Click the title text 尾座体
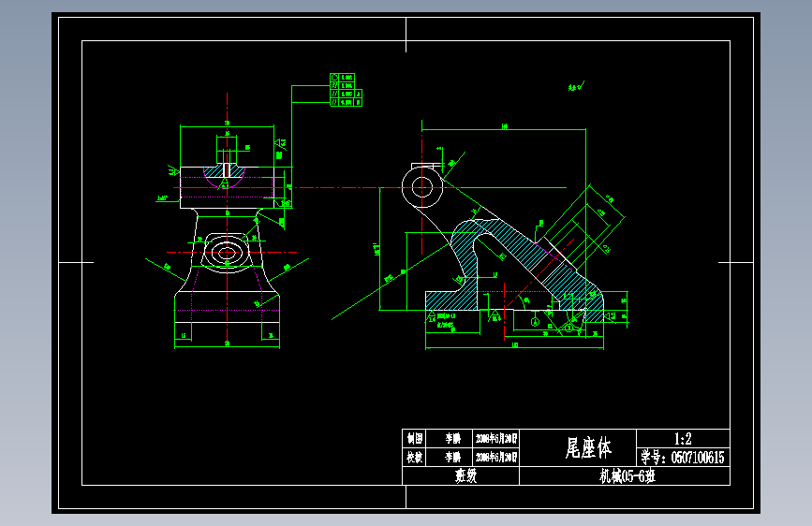 point(588,447)
